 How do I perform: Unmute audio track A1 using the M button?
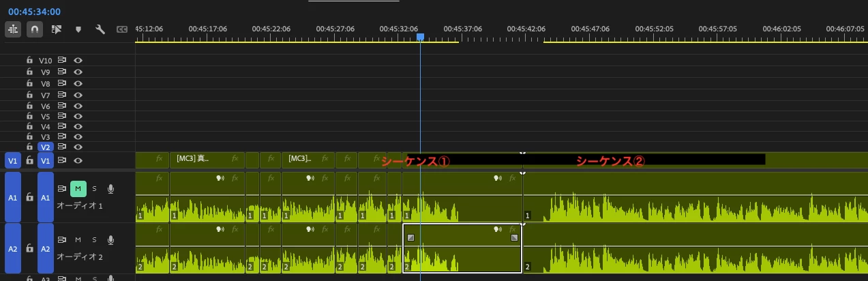tap(78, 188)
